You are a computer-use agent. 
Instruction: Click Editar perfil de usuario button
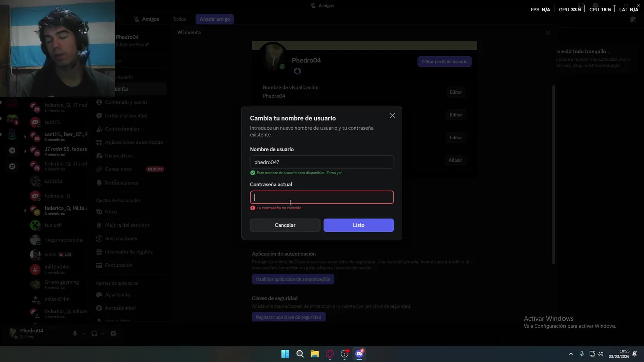click(444, 62)
